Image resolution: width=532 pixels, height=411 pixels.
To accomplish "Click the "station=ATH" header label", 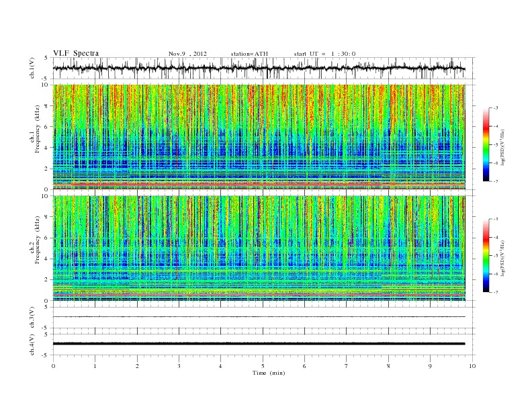I will (249, 54).
